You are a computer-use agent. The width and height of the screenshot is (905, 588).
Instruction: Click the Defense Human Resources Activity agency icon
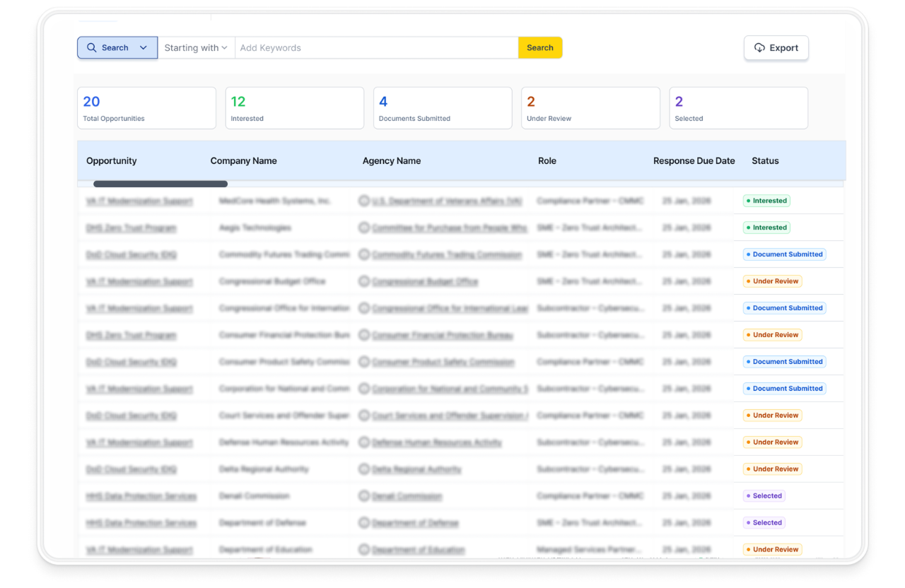[x=364, y=442]
